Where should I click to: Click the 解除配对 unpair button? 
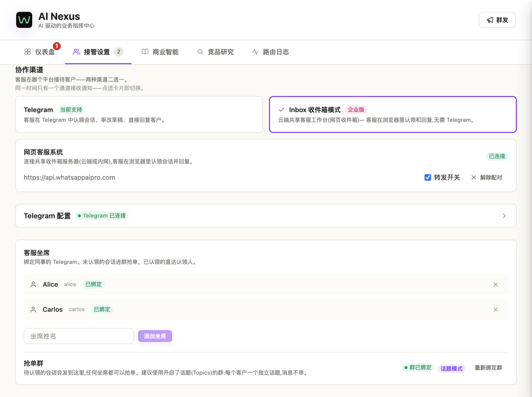click(487, 177)
